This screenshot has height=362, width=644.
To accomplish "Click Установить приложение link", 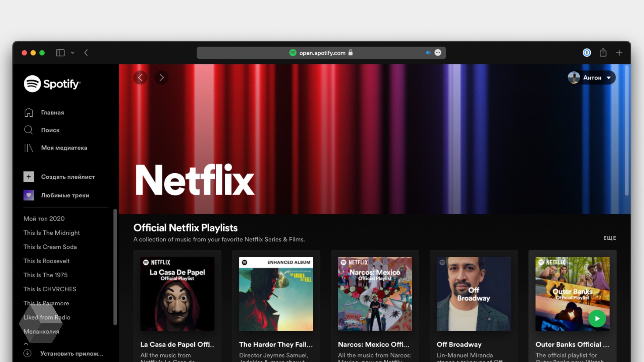I will pyautogui.click(x=72, y=354).
